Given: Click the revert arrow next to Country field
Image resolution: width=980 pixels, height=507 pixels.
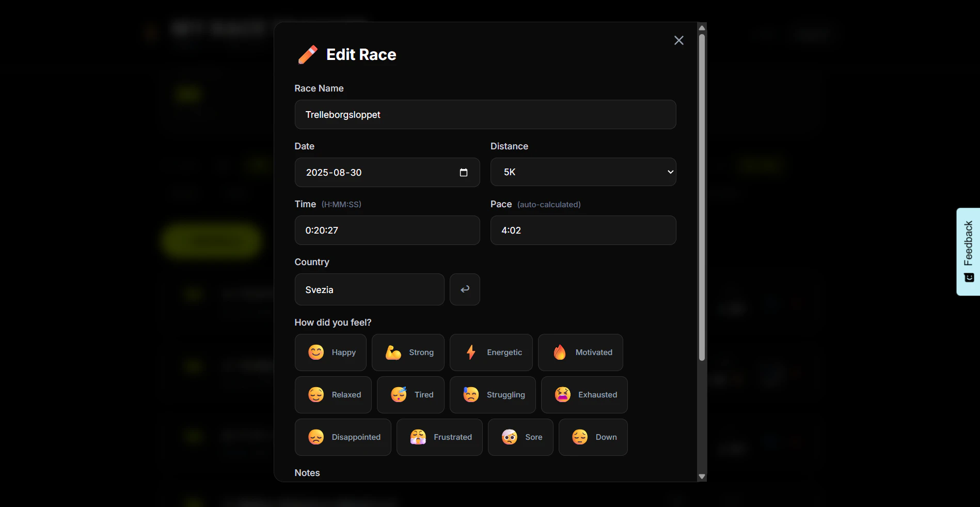Looking at the screenshot, I should 464,289.
